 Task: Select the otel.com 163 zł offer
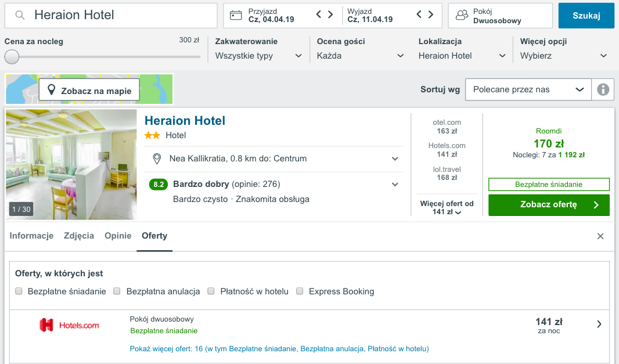447,127
